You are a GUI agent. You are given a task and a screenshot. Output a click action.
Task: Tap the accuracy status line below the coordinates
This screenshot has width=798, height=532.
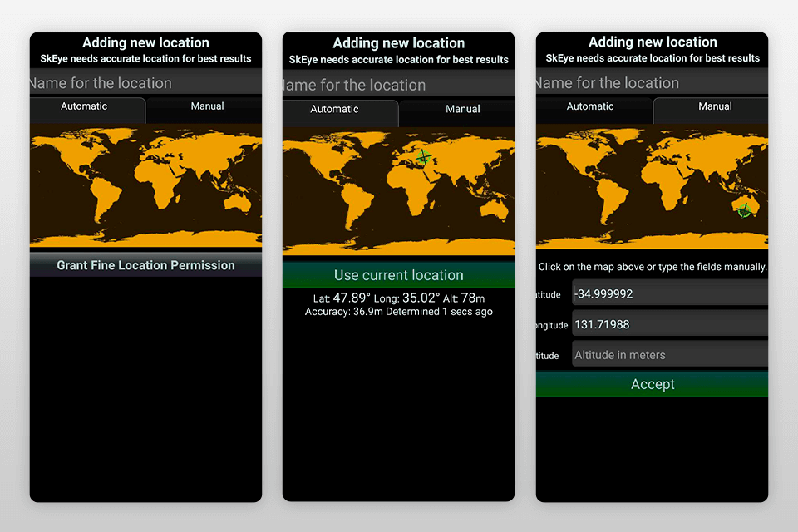(x=398, y=313)
